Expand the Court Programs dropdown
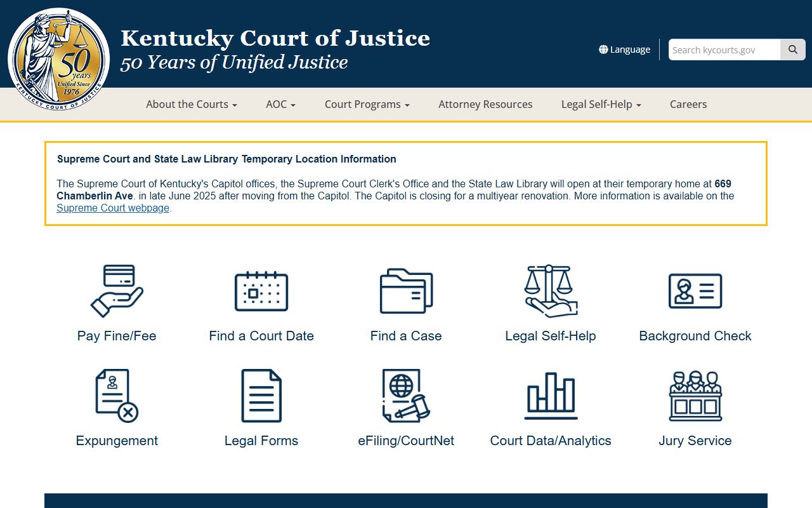 (x=367, y=104)
